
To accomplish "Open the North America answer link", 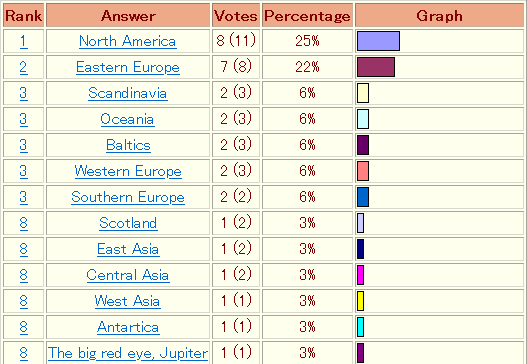I will (x=128, y=41).
